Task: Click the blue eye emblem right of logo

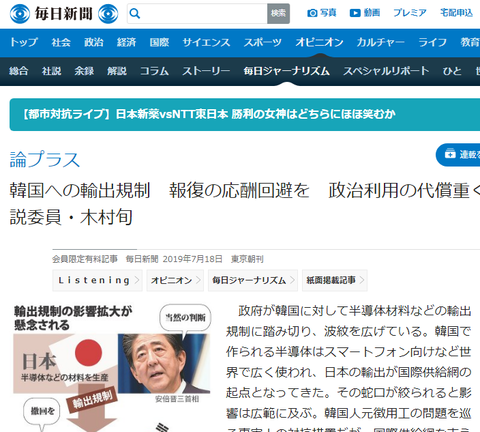Action: (108, 14)
